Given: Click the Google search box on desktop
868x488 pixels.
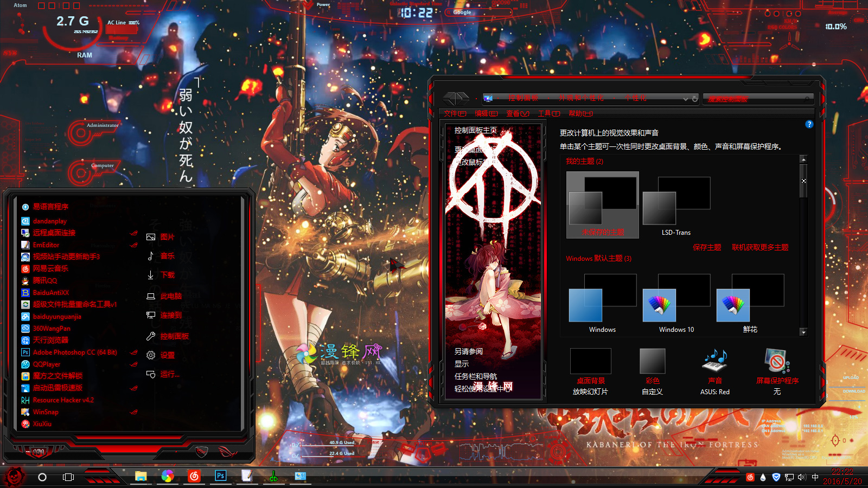Looking at the screenshot, I should pyautogui.click(x=478, y=12).
